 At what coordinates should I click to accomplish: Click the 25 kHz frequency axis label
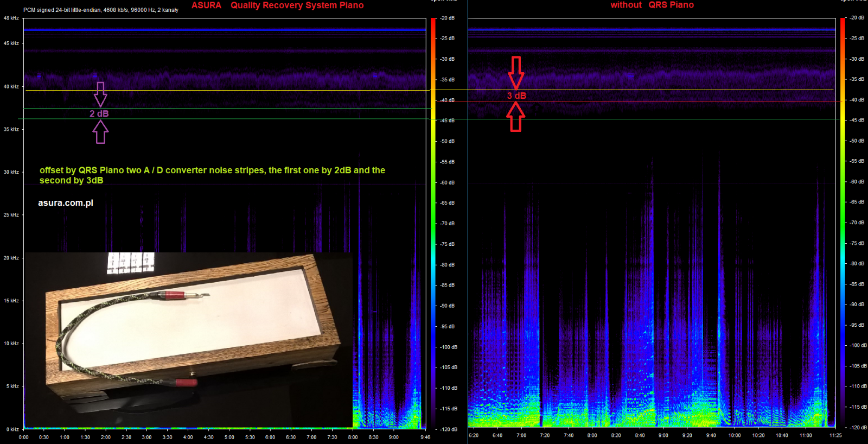11,215
